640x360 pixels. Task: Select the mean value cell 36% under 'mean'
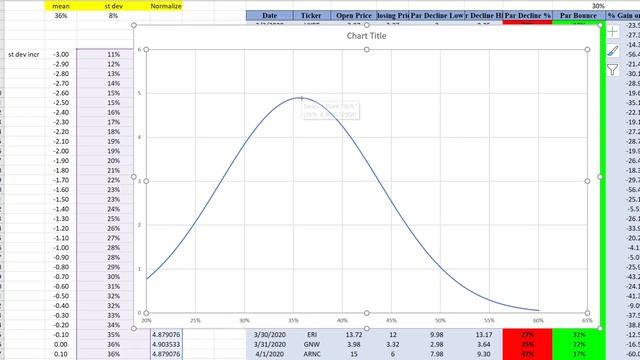(x=61, y=16)
